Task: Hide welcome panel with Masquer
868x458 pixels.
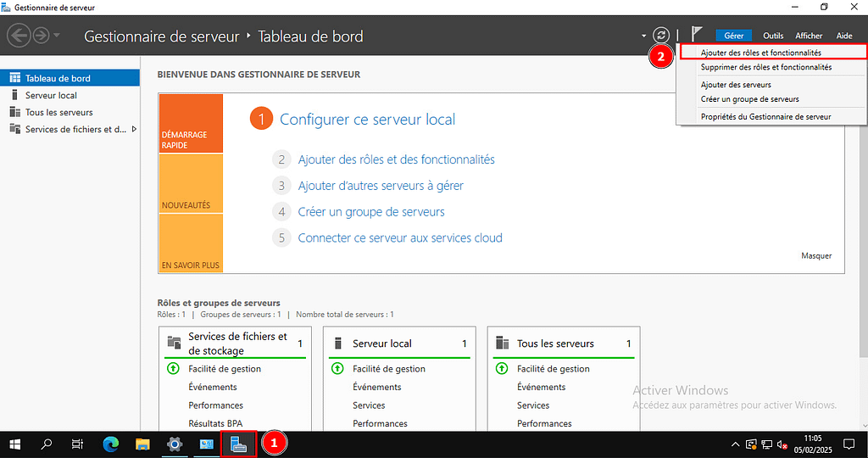Action: [816, 255]
